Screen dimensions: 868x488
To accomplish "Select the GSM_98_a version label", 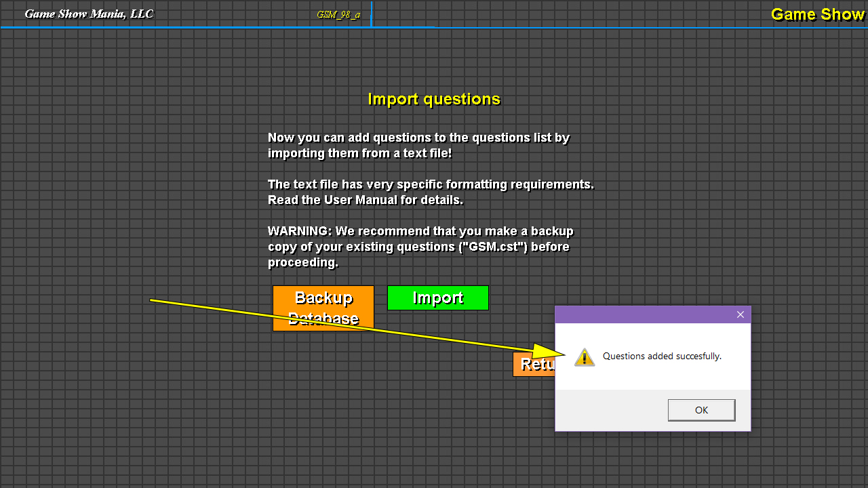I will tap(338, 14).
